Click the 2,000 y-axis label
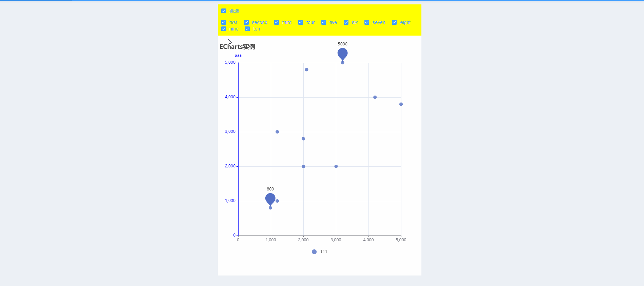The image size is (644, 286). (230, 166)
